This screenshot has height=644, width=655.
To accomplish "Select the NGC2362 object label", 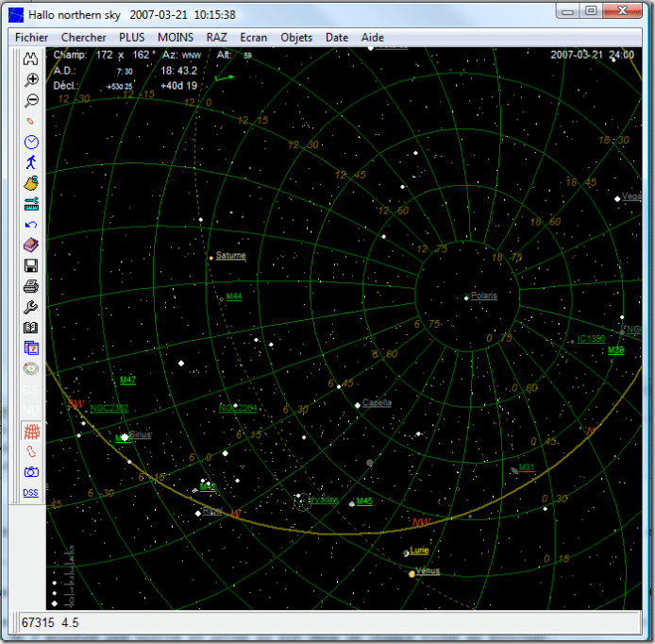I will click(x=109, y=408).
